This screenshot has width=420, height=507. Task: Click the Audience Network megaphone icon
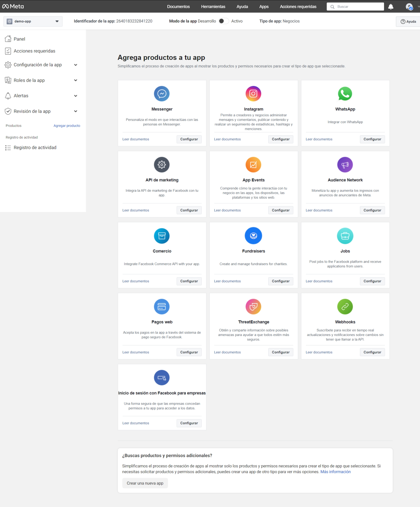[345, 165]
